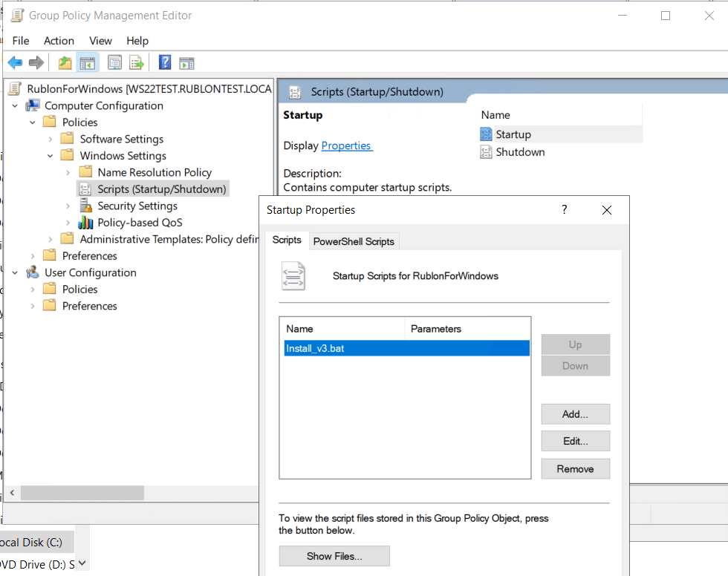This screenshot has width=728, height=576.
Task: Open the File menu
Action: [x=21, y=41]
